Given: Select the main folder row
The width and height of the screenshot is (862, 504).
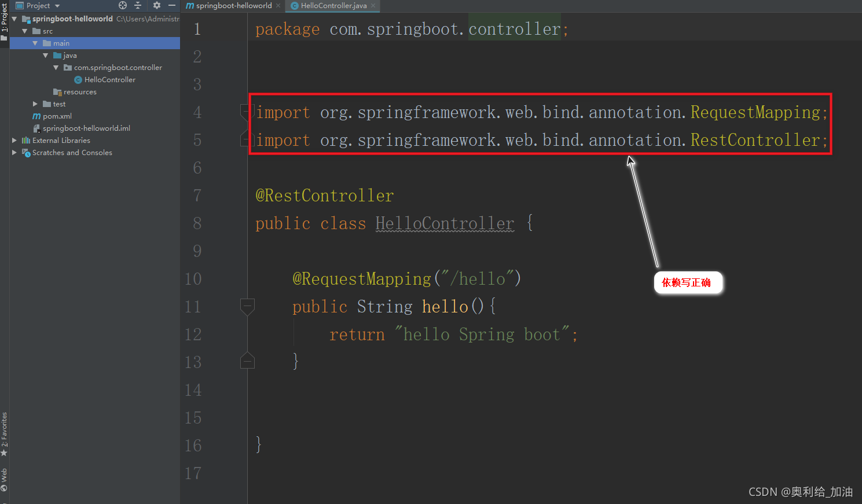Looking at the screenshot, I should click(x=95, y=43).
